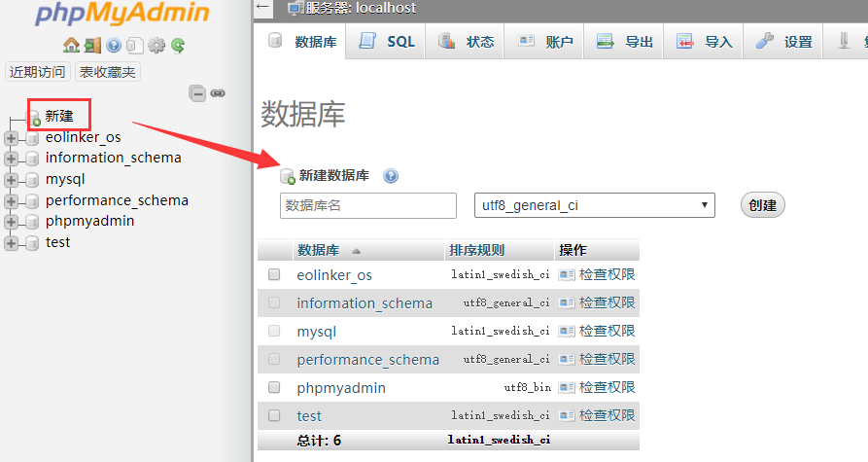Click back arrow at top of main panel
The height and width of the screenshot is (462, 868).
pos(263,8)
